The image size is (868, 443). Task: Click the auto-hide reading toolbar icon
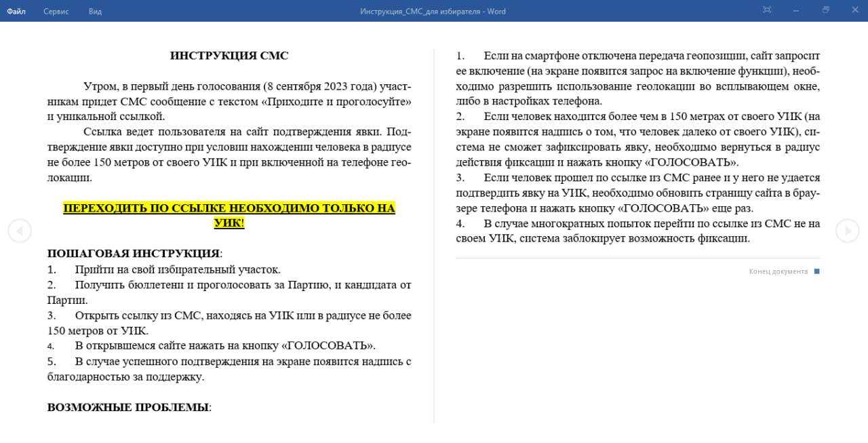(767, 10)
